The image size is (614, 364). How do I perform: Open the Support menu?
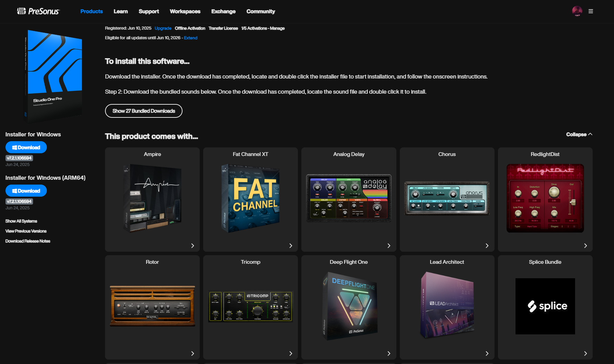point(149,11)
